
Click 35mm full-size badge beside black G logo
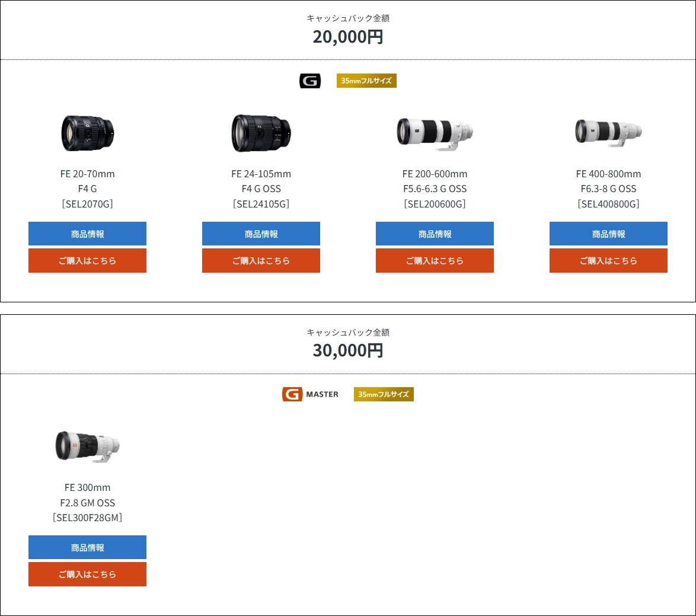click(366, 81)
